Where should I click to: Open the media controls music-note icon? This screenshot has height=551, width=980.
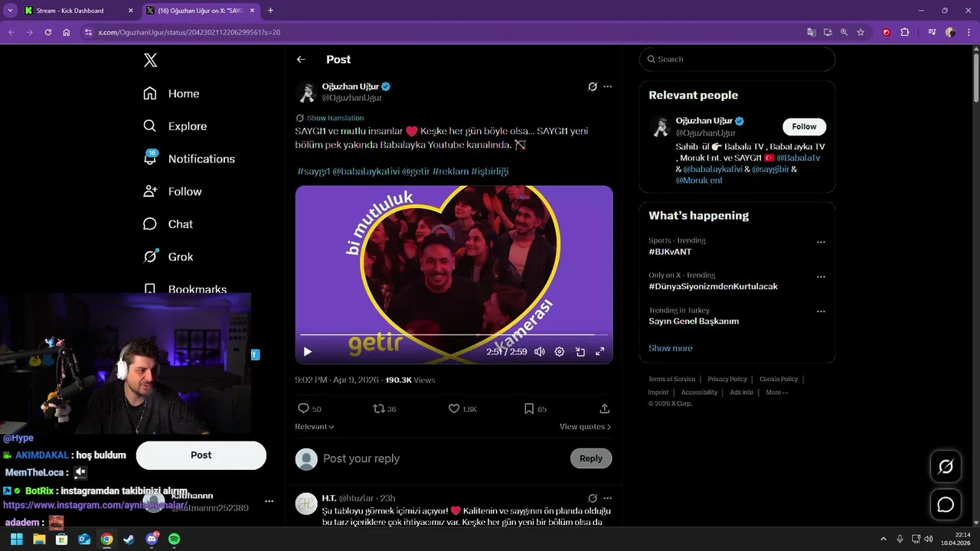(932, 32)
